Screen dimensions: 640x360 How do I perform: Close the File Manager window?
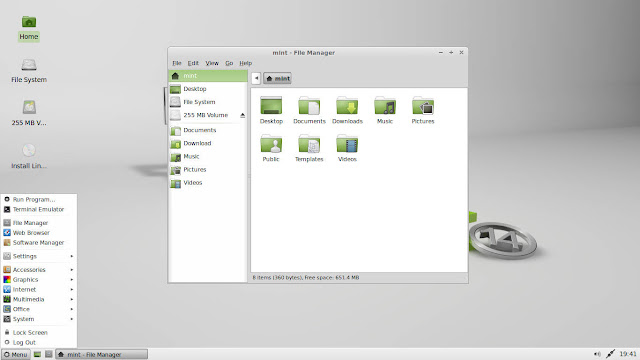[x=461, y=53]
